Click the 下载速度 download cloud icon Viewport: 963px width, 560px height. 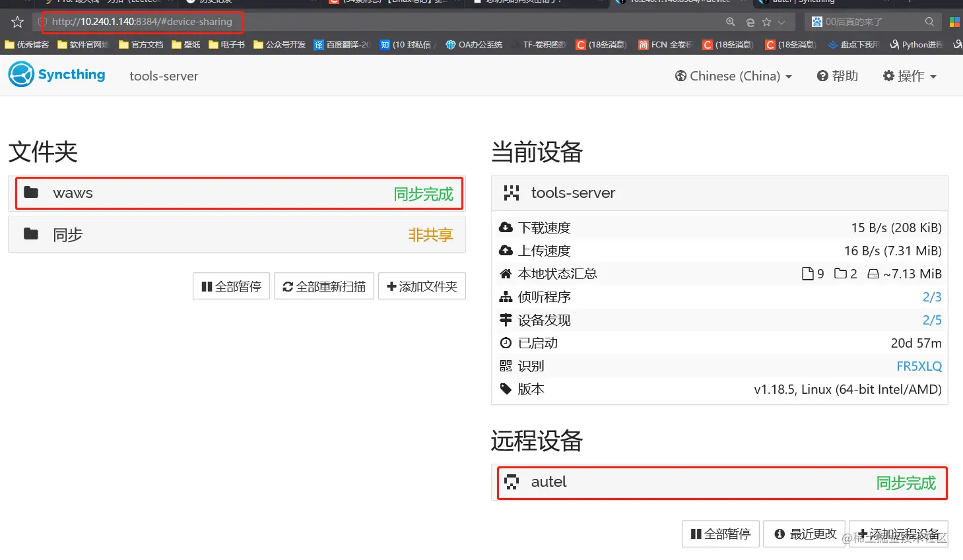(506, 228)
